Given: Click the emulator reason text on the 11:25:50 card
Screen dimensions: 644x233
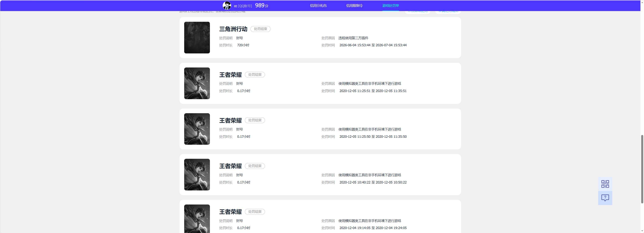Looking at the screenshot, I should (x=370, y=129).
